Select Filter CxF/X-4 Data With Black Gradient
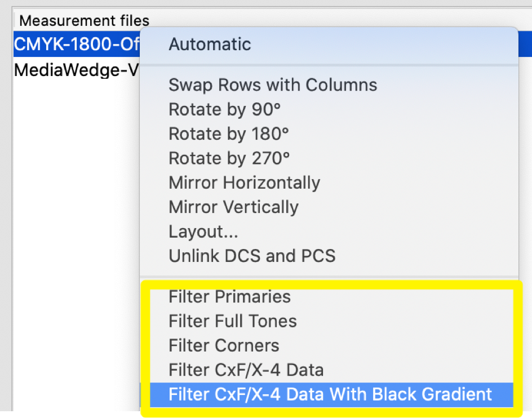Image resolution: width=532 pixels, height=418 pixels. 331,394
